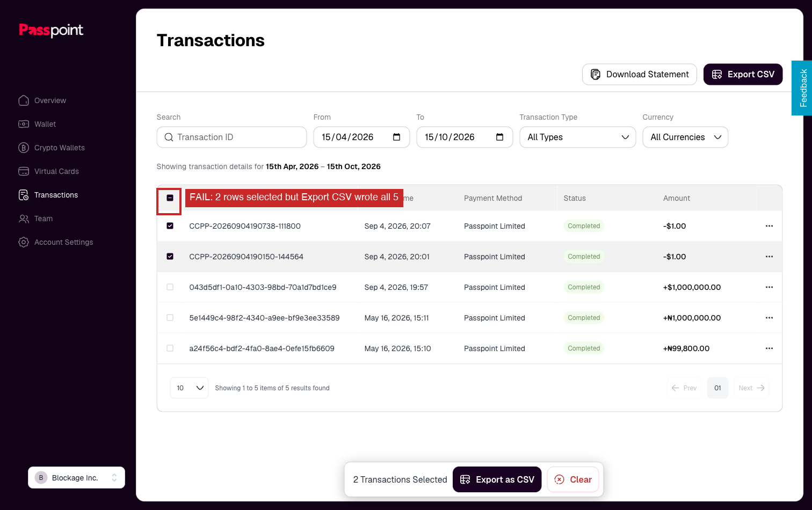
Task: Check the a24f56c4-bdf2 transaction checkbox
Action: point(170,348)
